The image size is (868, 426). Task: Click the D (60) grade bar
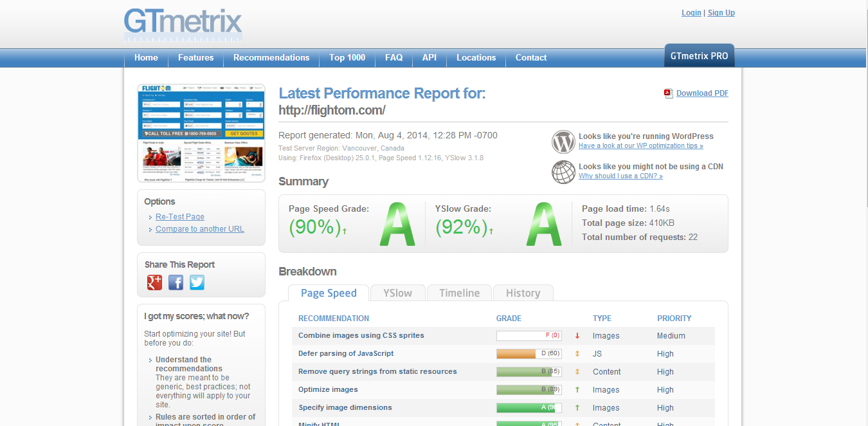529,353
